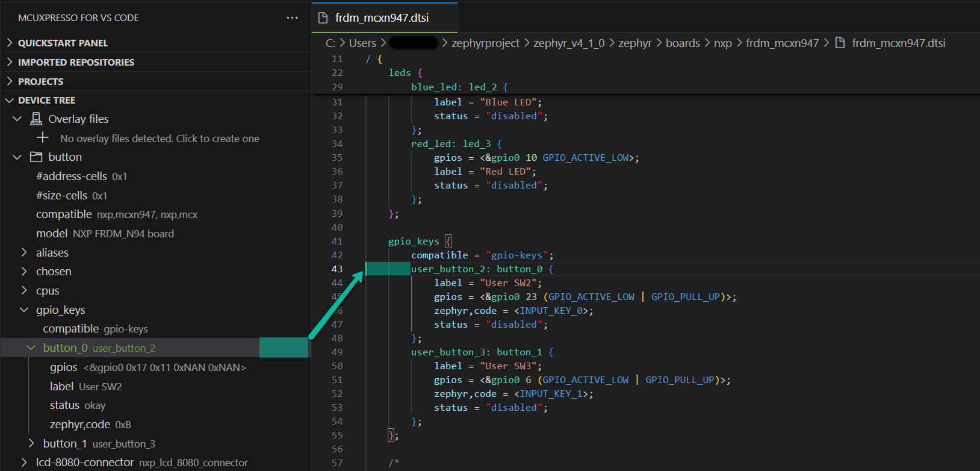Expand the Quickstart Panel section
The image size is (980, 471).
pos(63,43)
